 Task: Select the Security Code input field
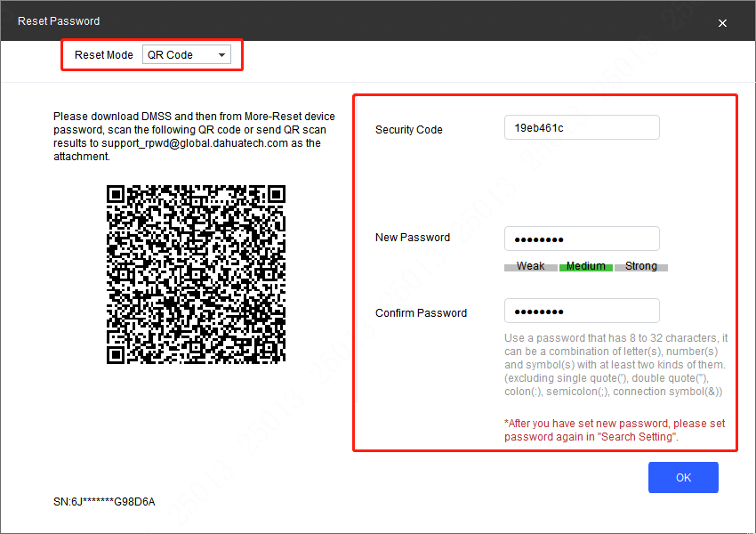point(582,127)
